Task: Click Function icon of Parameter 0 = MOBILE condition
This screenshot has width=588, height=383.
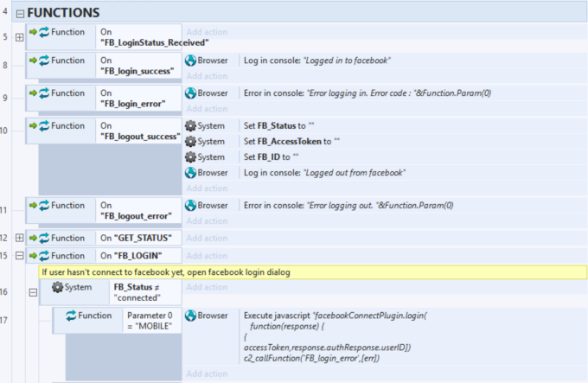Action: click(x=71, y=316)
